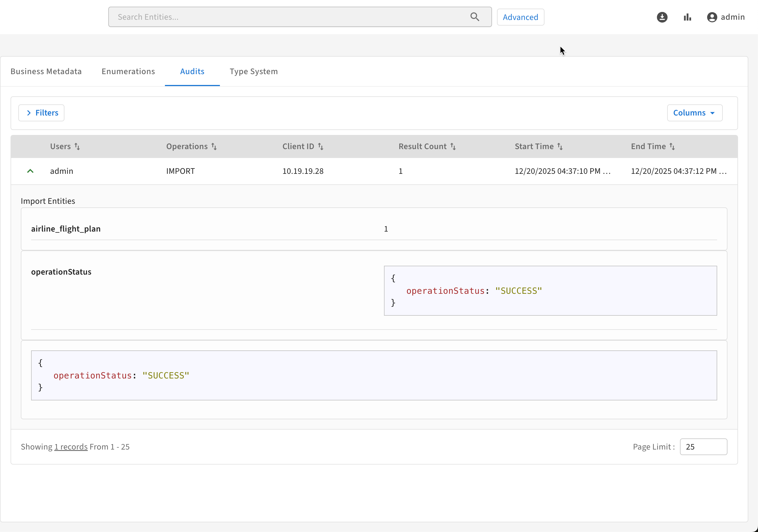Open the Columns dropdown
The image size is (758, 532).
pyautogui.click(x=694, y=113)
